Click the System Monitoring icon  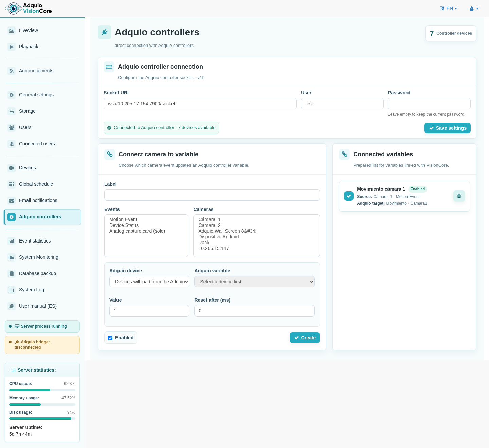pos(12,257)
